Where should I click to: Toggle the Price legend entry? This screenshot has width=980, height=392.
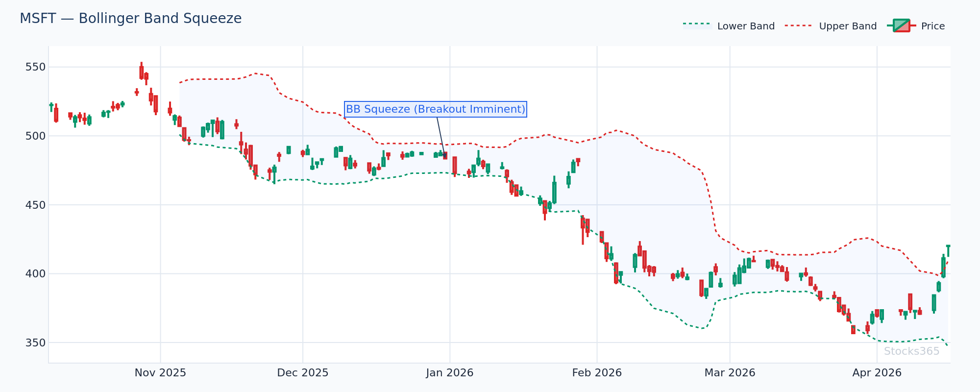coord(916,26)
